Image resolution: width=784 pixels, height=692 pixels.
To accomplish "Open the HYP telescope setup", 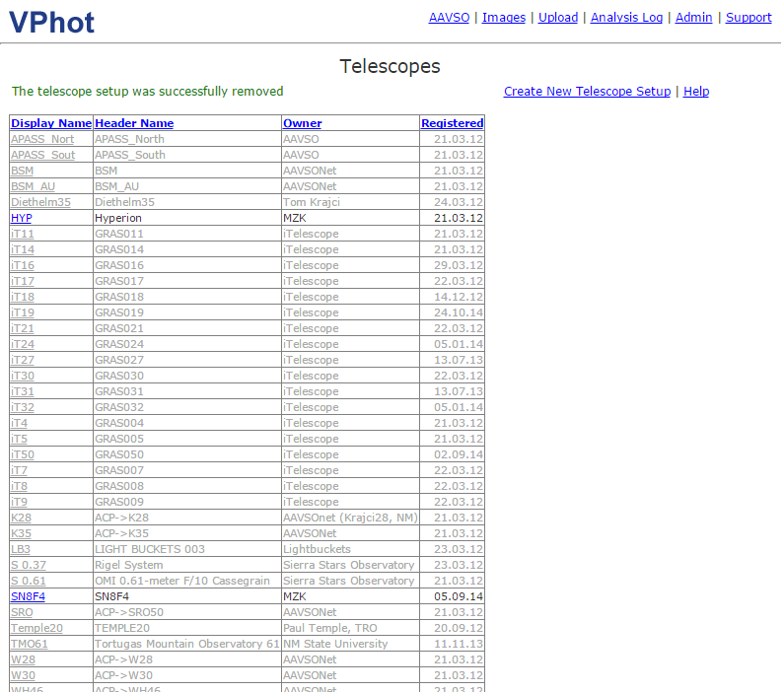I will pos(22,218).
